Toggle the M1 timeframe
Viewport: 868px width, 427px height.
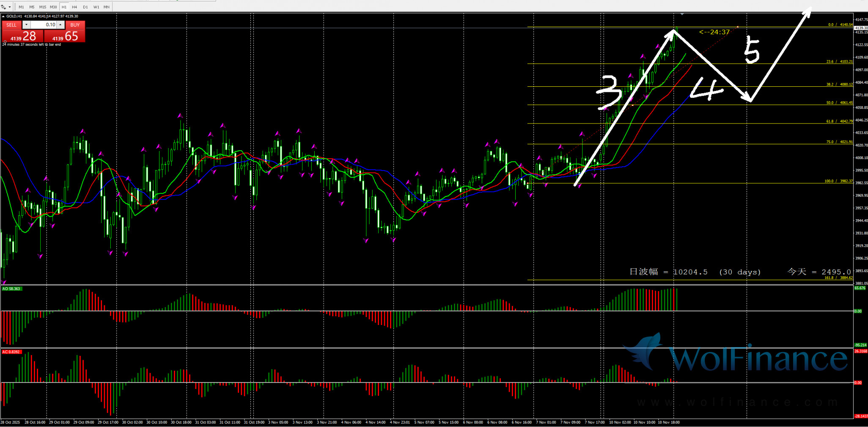click(21, 7)
